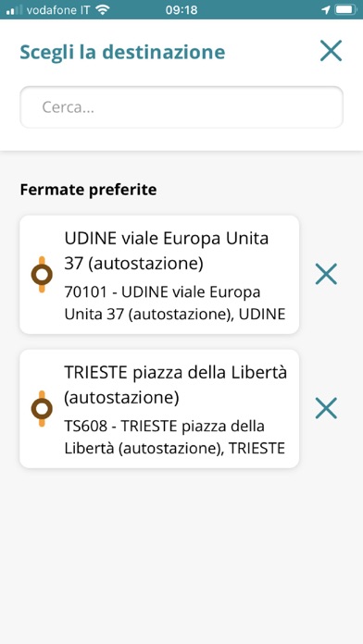This screenshot has width=363, height=644.
Task: Tap the 70101 UDINE stop code subtitle
Action: click(x=175, y=303)
